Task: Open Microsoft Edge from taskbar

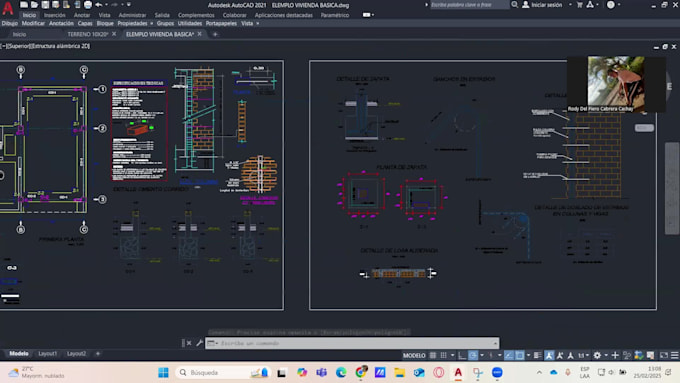Action: tap(341, 373)
